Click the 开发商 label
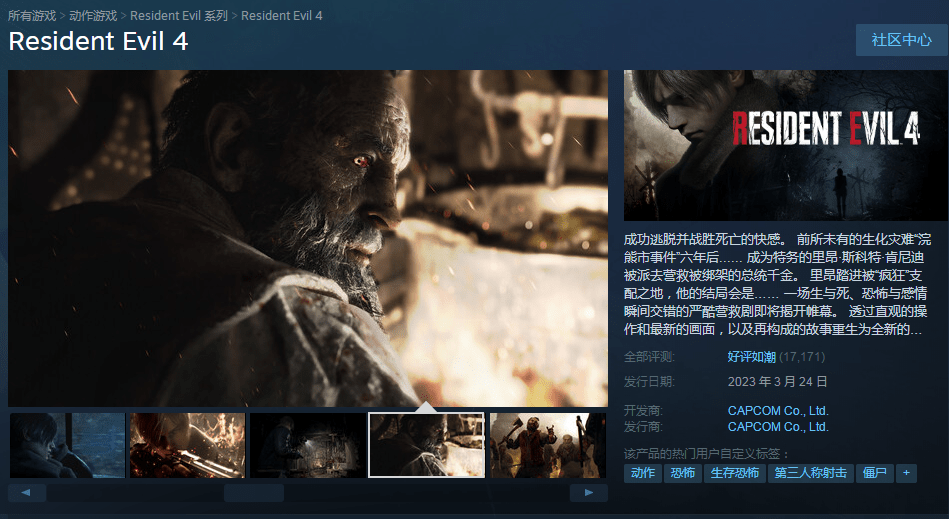The height and width of the screenshot is (519, 949). click(643, 411)
